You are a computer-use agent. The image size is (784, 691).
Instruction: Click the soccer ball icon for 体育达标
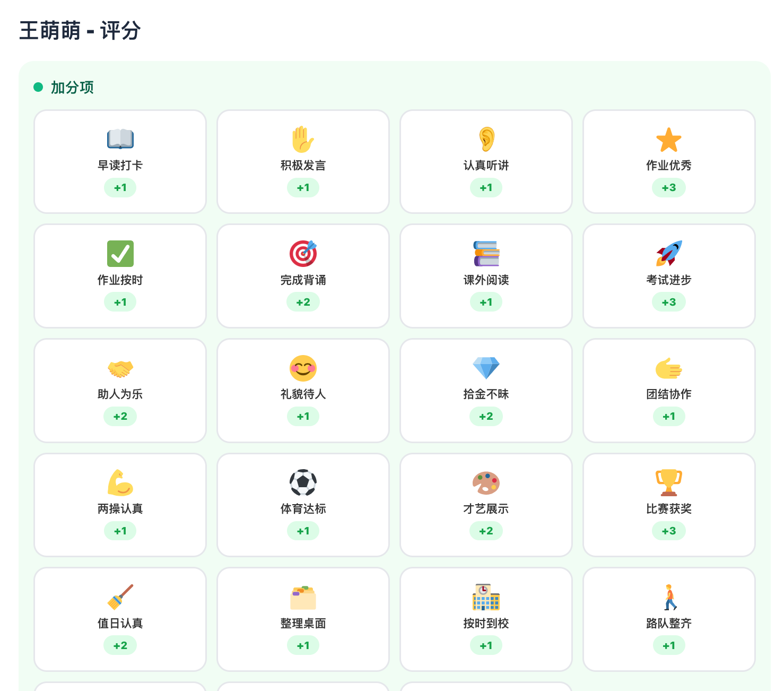click(x=303, y=482)
